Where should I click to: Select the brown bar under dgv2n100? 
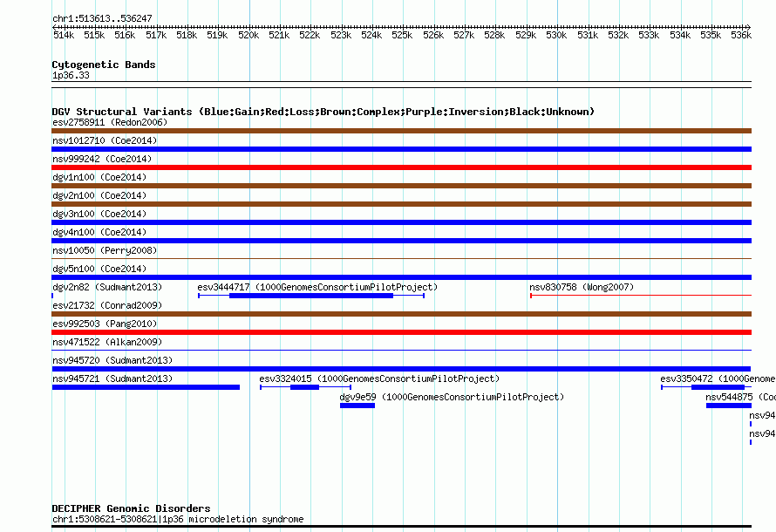pos(401,204)
